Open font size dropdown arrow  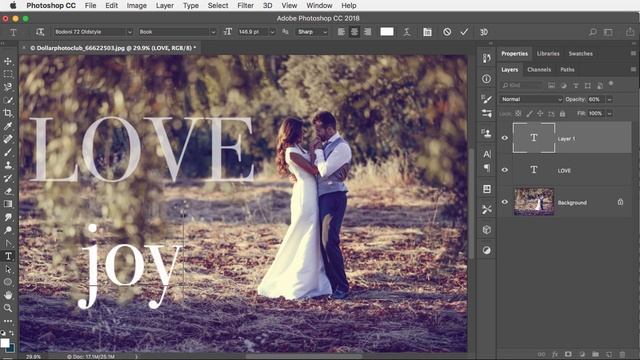pos(272,32)
